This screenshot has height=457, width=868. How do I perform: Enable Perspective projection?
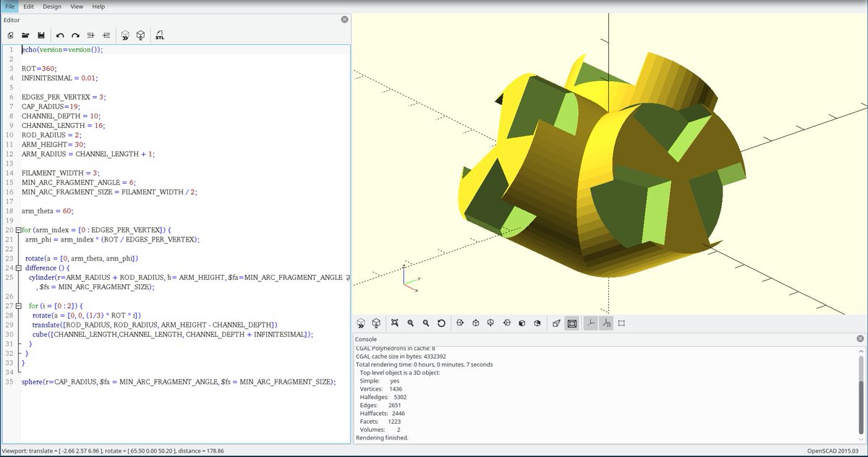pos(556,323)
